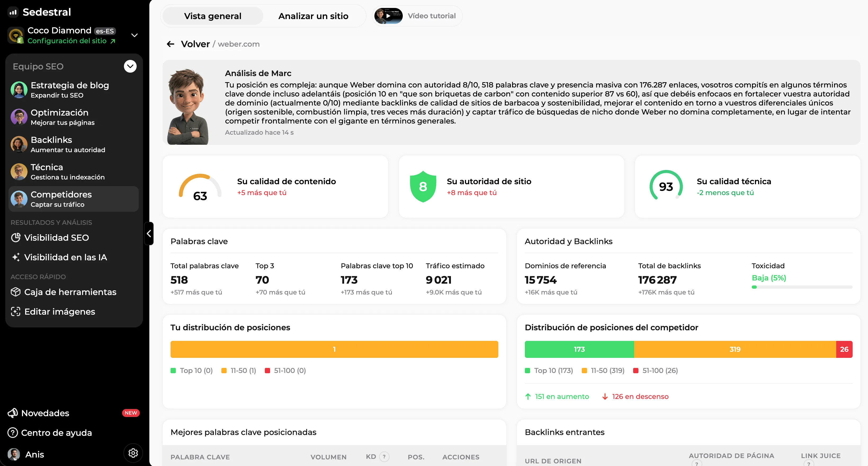Screen dimensions: 868x466
Task: Click the KD help question mark
Action: pos(384,456)
